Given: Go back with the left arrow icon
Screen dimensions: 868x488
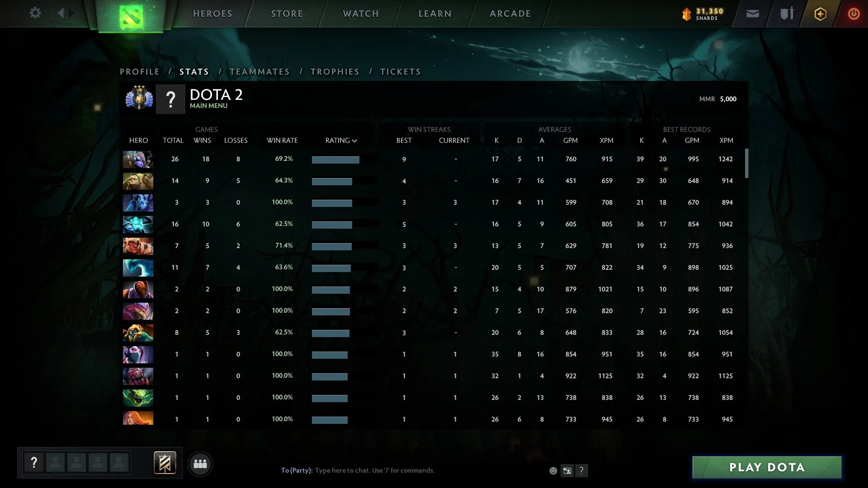Looking at the screenshot, I should pyautogui.click(x=61, y=13).
